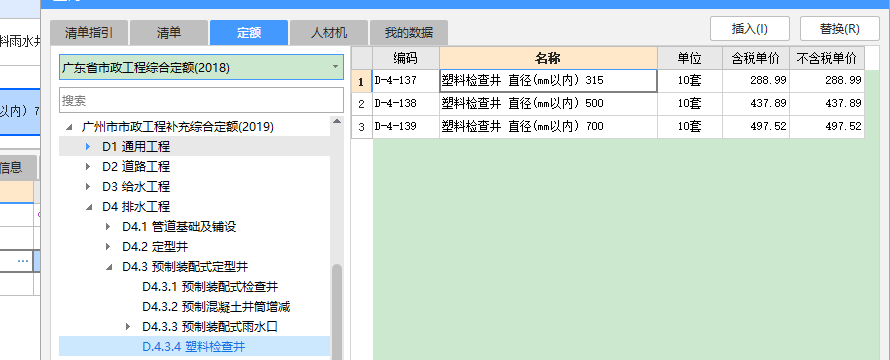Image resolution: width=890 pixels, height=360 pixels.
Task: Click 不含税单价 value 497.52
Action: coord(827,127)
